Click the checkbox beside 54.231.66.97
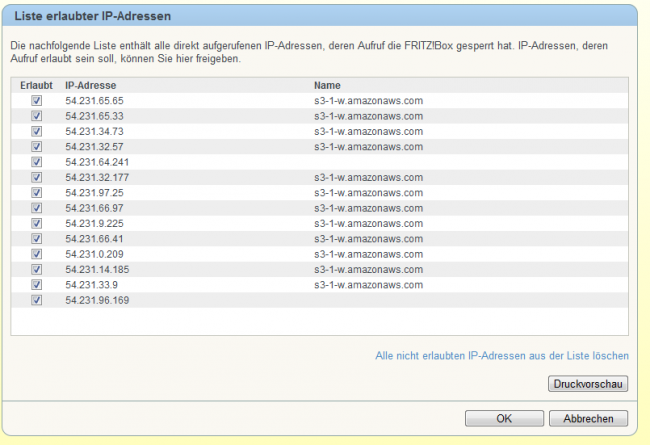This screenshot has height=445, width=650. pyautogui.click(x=36, y=208)
